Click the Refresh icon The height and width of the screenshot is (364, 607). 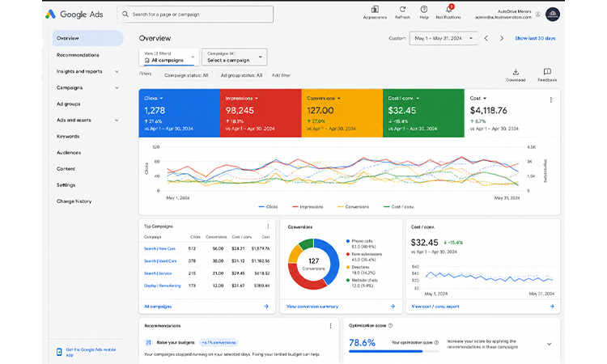[402, 9]
